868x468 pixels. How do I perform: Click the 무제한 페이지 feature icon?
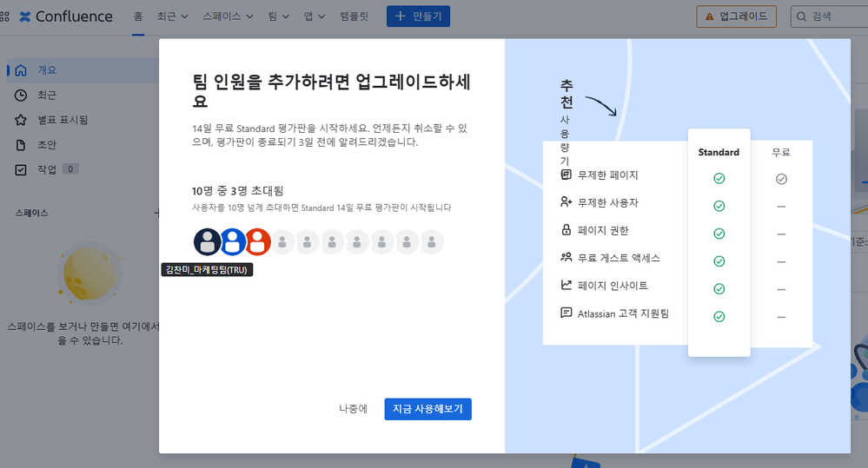(x=566, y=175)
